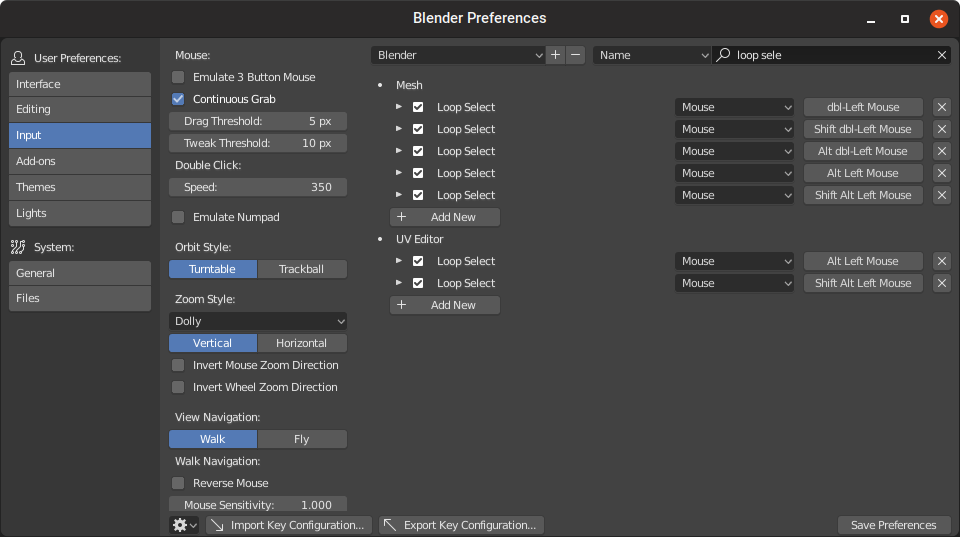The image size is (960, 537).
Task: Uncheck Loop Select bound to Alt dbl-Left Mouse
Action: 418,151
